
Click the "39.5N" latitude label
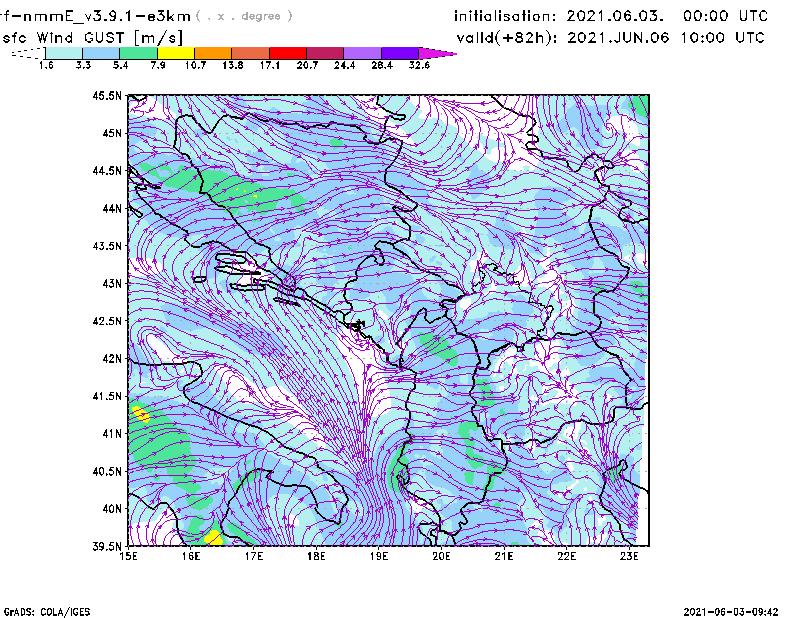pos(107,547)
